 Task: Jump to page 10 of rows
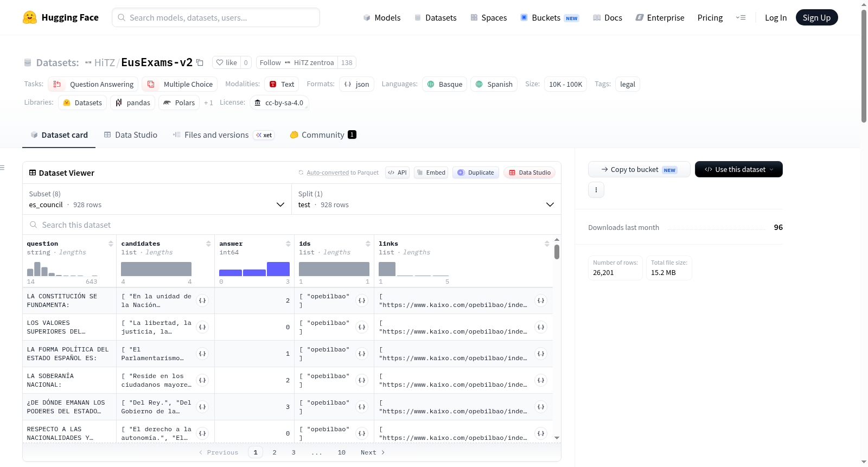[x=341, y=452]
